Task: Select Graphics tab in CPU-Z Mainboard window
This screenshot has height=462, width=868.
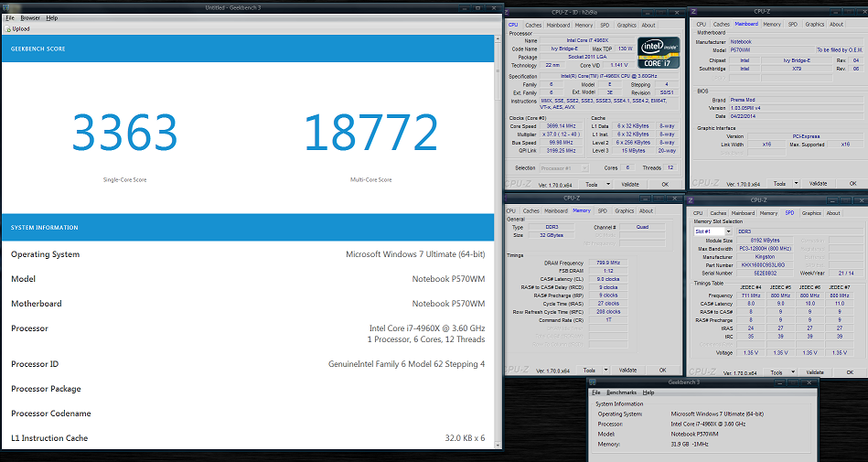Action: pyautogui.click(x=815, y=25)
